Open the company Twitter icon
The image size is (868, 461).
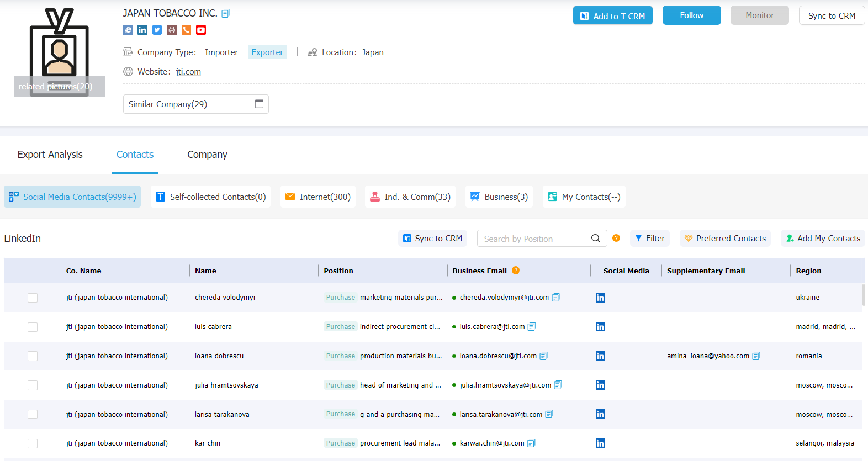tap(157, 30)
